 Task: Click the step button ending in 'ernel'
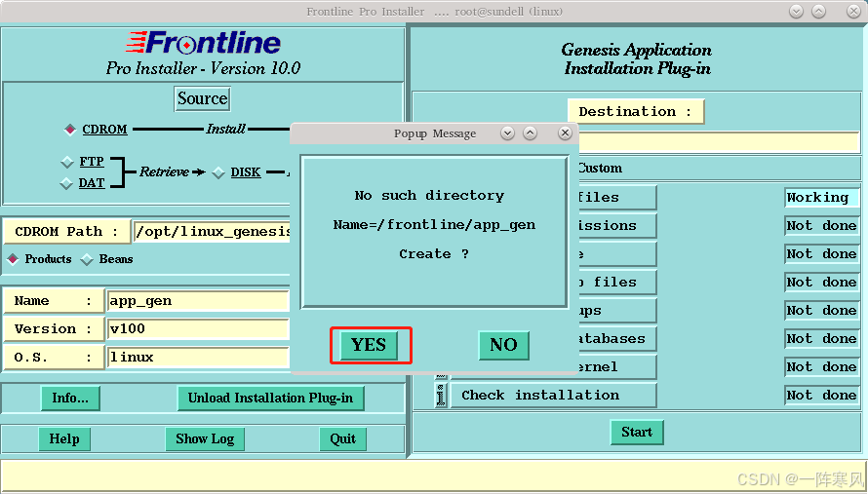coord(617,366)
